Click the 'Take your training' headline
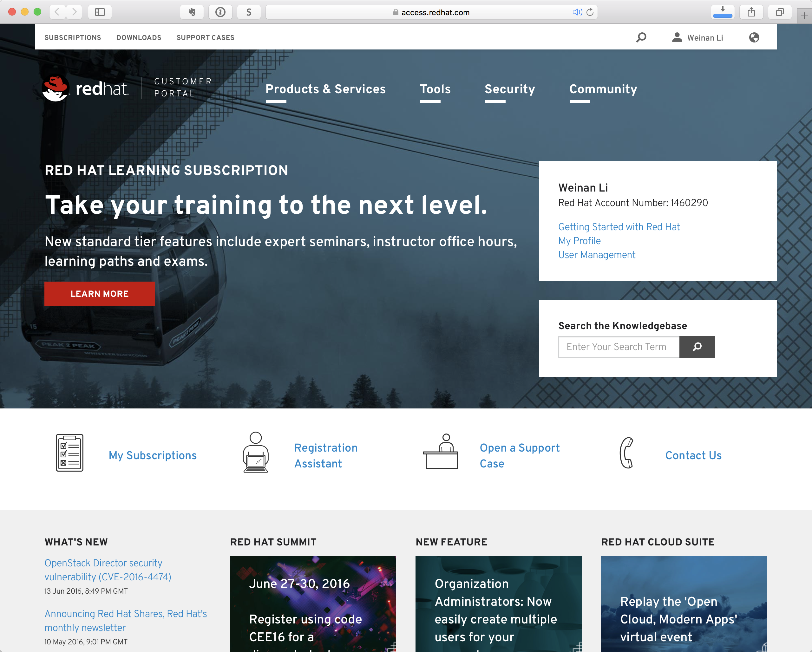This screenshot has width=812, height=652. 266,205
